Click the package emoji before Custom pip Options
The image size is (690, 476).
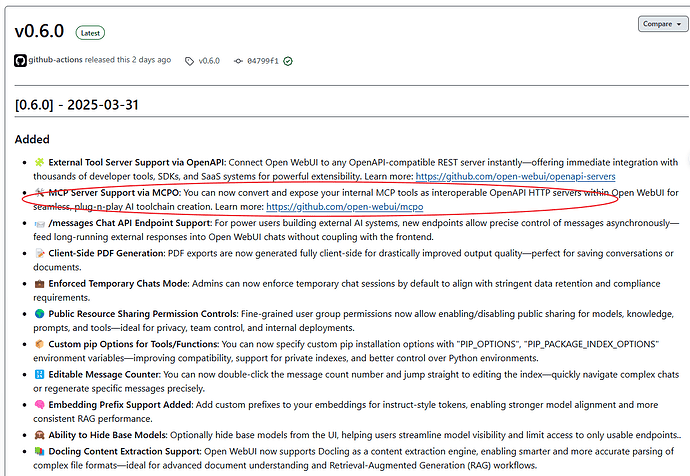coord(40,344)
